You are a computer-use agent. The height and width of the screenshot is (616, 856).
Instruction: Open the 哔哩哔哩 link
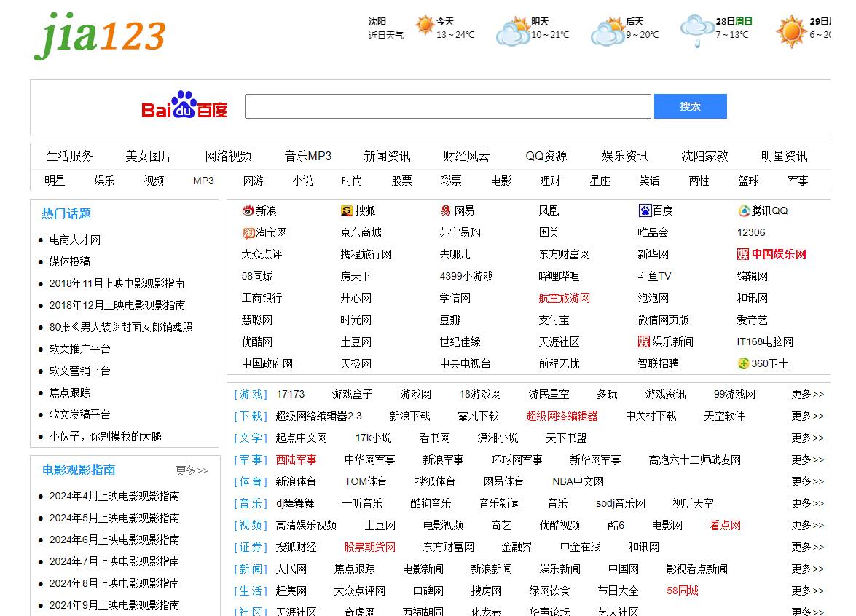[559, 276]
